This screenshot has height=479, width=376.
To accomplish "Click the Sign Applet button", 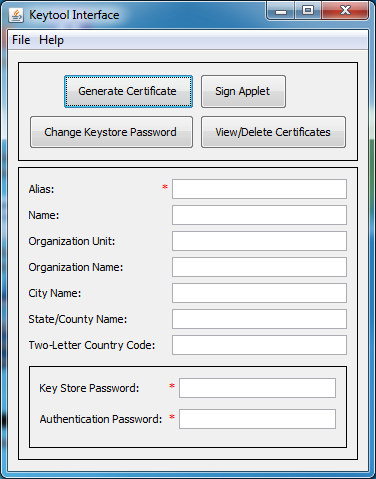I will pos(243,91).
